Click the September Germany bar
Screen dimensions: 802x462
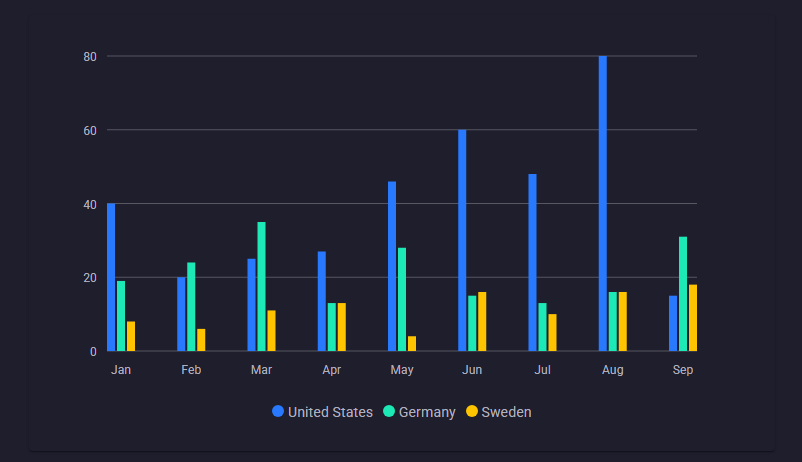[683, 294]
